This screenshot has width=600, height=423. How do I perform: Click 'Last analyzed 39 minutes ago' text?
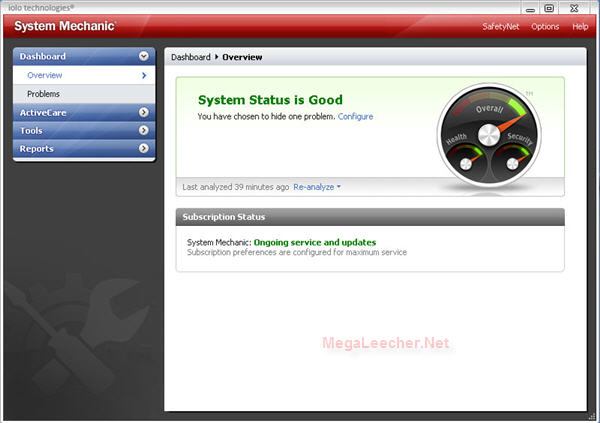click(236, 187)
